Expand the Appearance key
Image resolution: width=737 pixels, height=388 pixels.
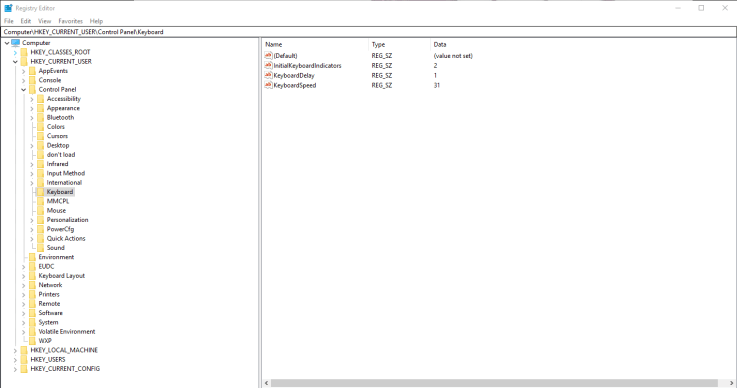click(32, 108)
